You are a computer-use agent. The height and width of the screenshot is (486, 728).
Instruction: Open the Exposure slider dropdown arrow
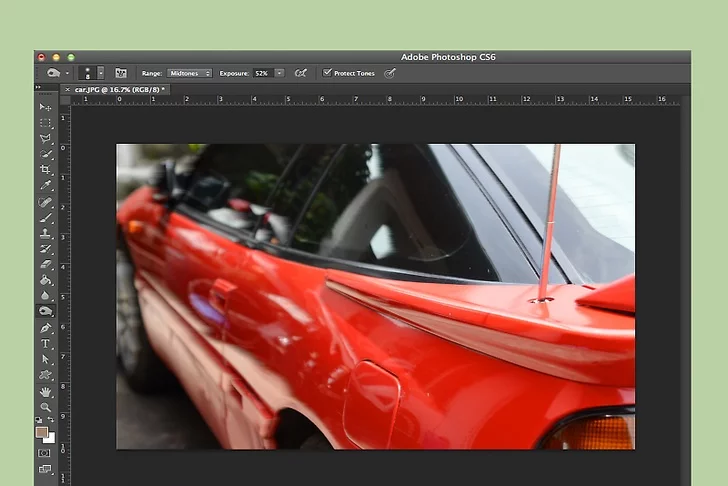tap(279, 73)
